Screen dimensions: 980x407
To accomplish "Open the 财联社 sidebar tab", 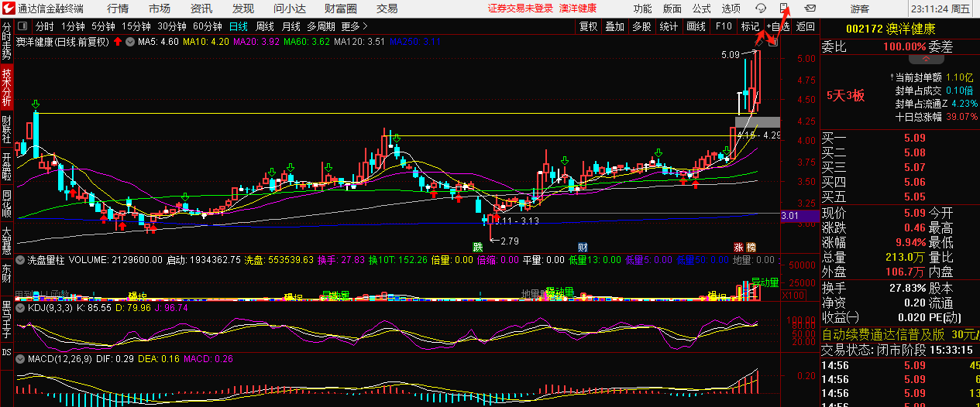I will pos(6,128).
